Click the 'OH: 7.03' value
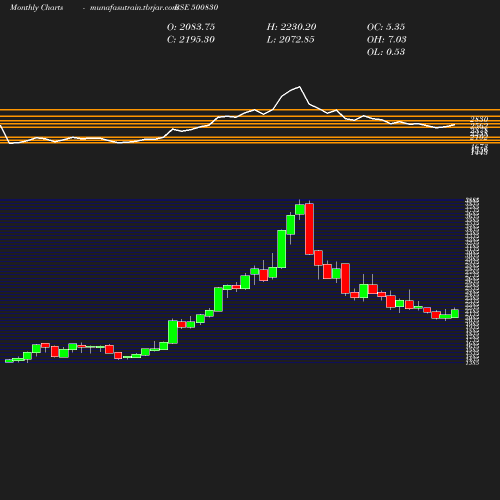The width and height of the screenshot is (500, 500). [x=387, y=40]
